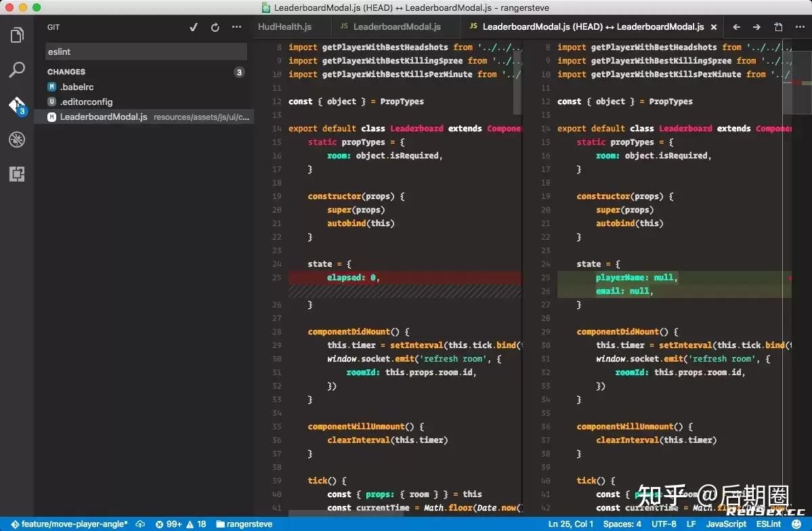Open the Explorer view in the activity bar
812x531 pixels.
point(16,35)
